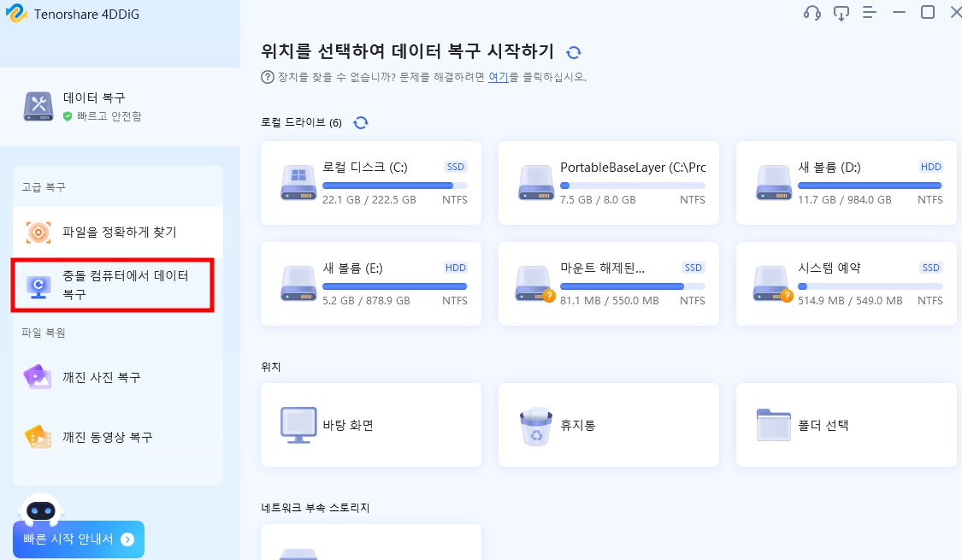The image size is (962, 560).
Task: Choose 휴지통 location
Action: [x=609, y=425]
